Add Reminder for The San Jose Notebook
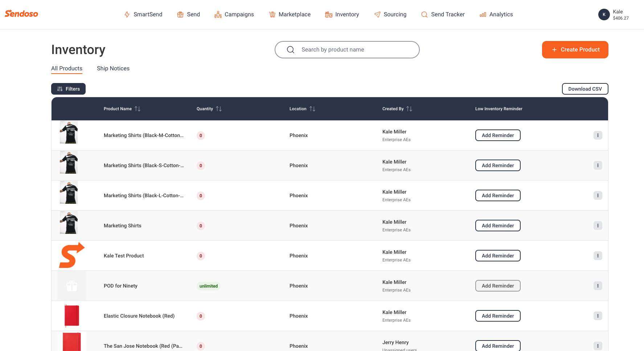This screenshot has height=351, width=644. (x=498, y=346)
